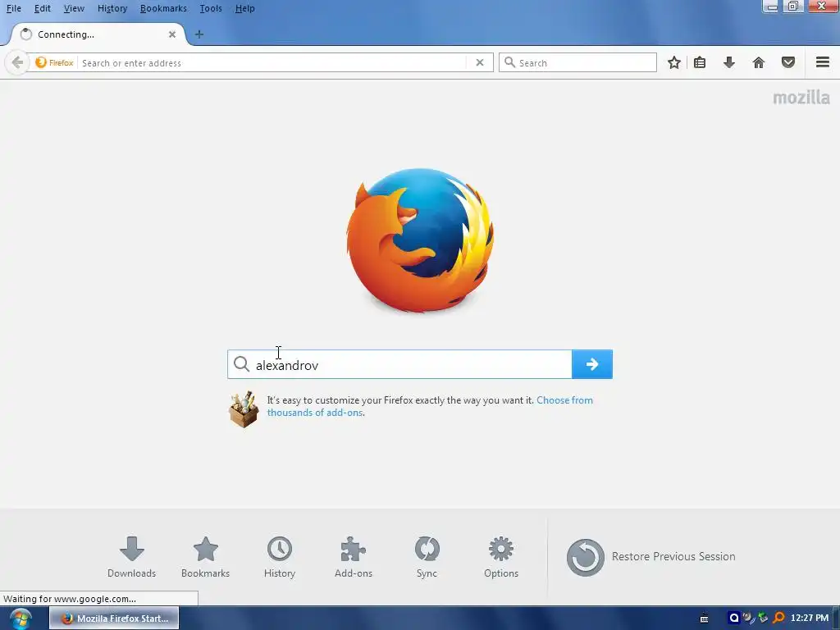Screen dimensions: 840x630
Task: Click orange magnifier tray icon
Action: 779,619
